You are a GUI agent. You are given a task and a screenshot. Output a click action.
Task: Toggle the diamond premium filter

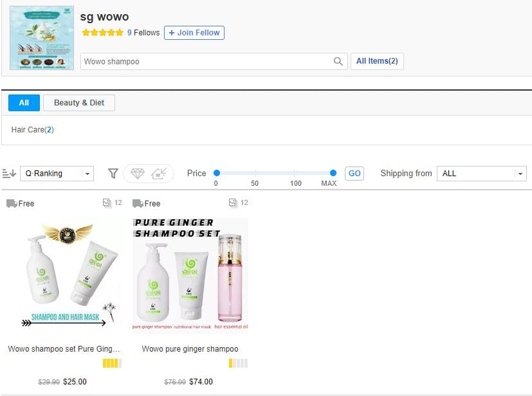[x=137, y=174]
